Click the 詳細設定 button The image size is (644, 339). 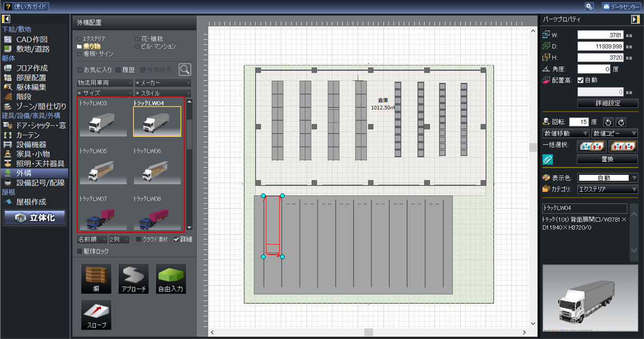pos(607,103)
